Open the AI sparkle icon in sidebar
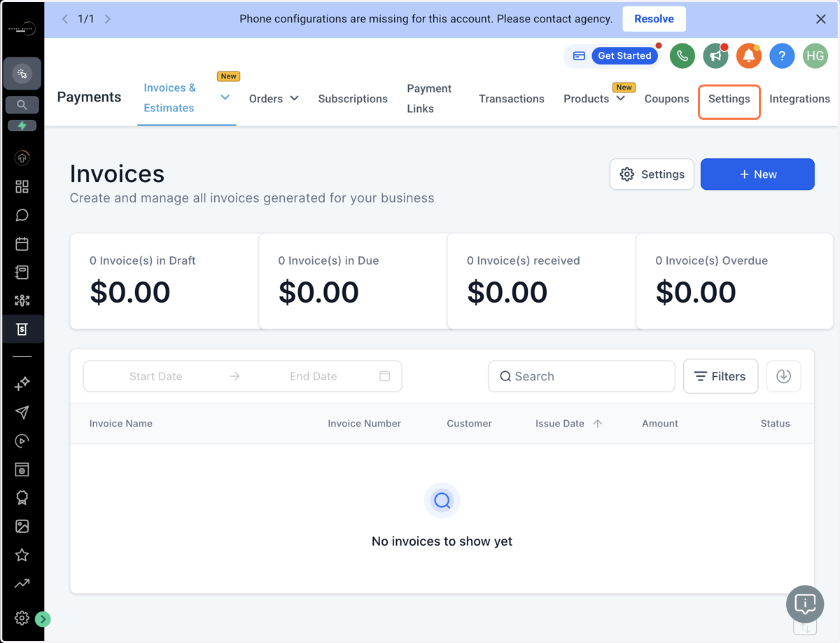Screen dimensions: 840x643 click(x=22, y=383)
